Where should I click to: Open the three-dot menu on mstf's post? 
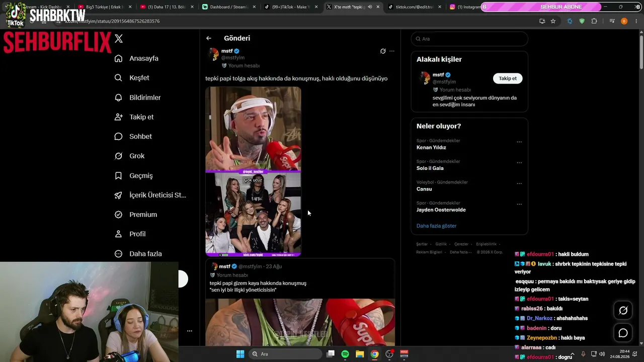tap(392, 51)
